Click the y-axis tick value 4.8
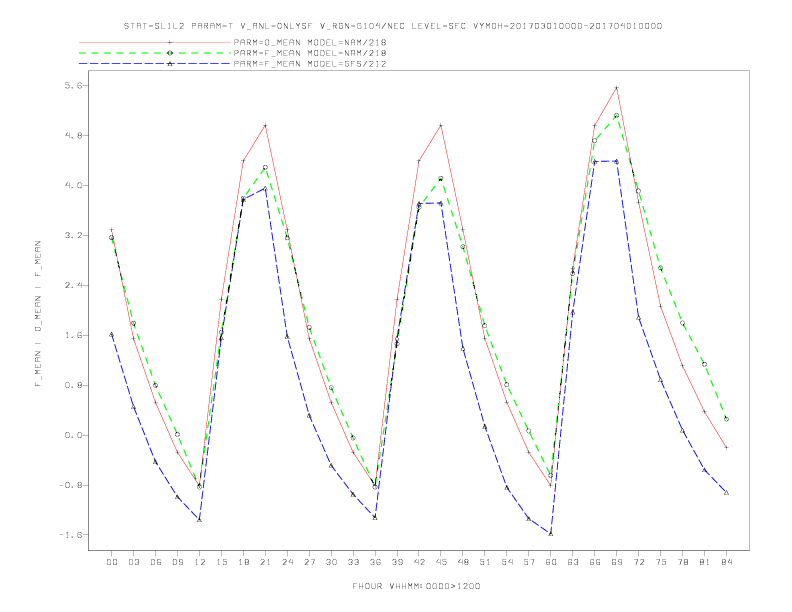The width and height of the screenshot is (792, 612). click(72, 136)
